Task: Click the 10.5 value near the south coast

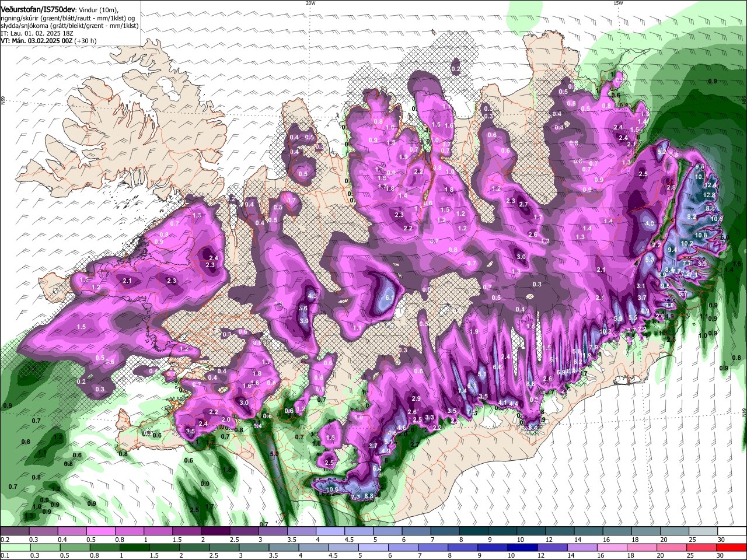Action: pos(333,489)
